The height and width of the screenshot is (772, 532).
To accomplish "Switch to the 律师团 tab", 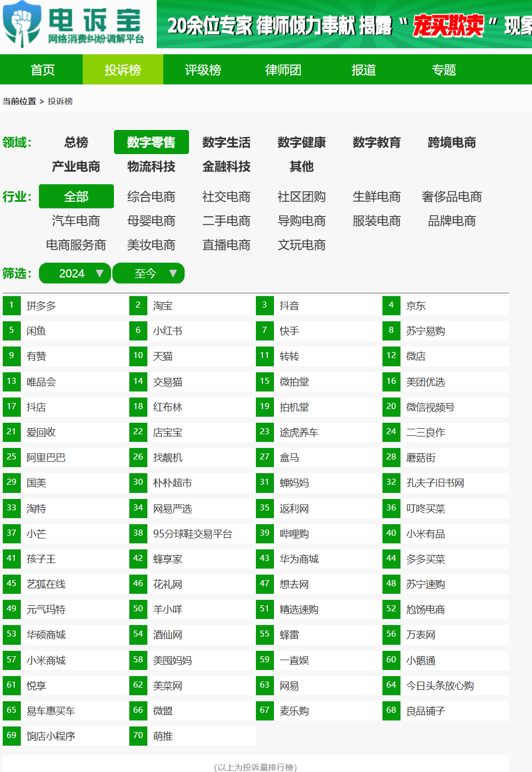I will 283,70.
